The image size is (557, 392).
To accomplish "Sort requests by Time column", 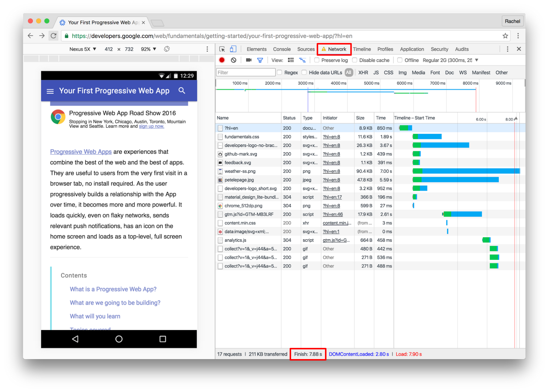I will [x=383, y=118].
